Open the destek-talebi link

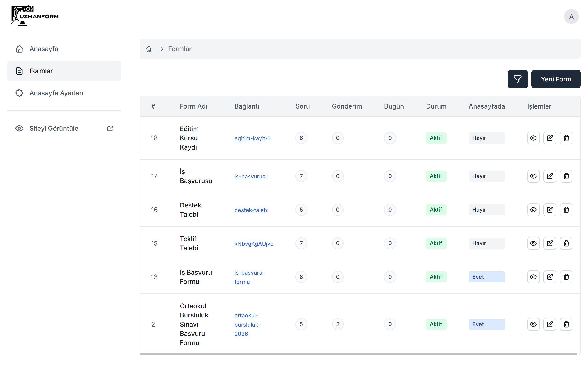(x=251, y=210)
